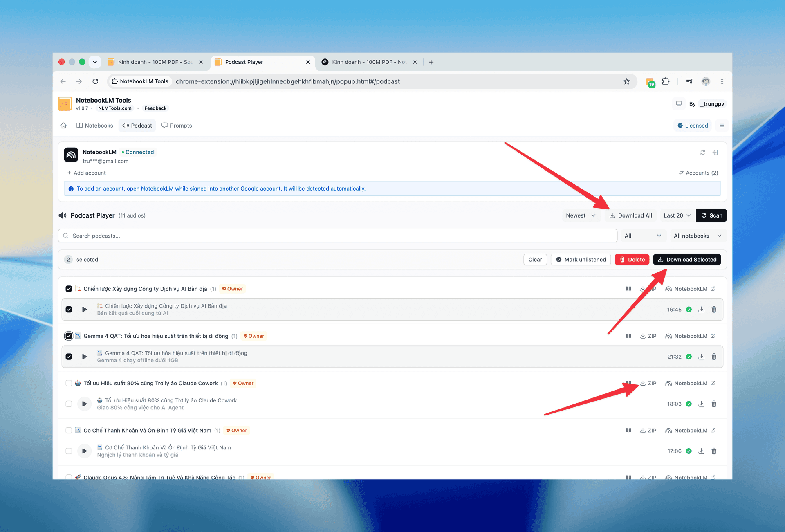Check the Giao 80% công việc audio checkbox
The image size is (785, 532).
point(69,404)
